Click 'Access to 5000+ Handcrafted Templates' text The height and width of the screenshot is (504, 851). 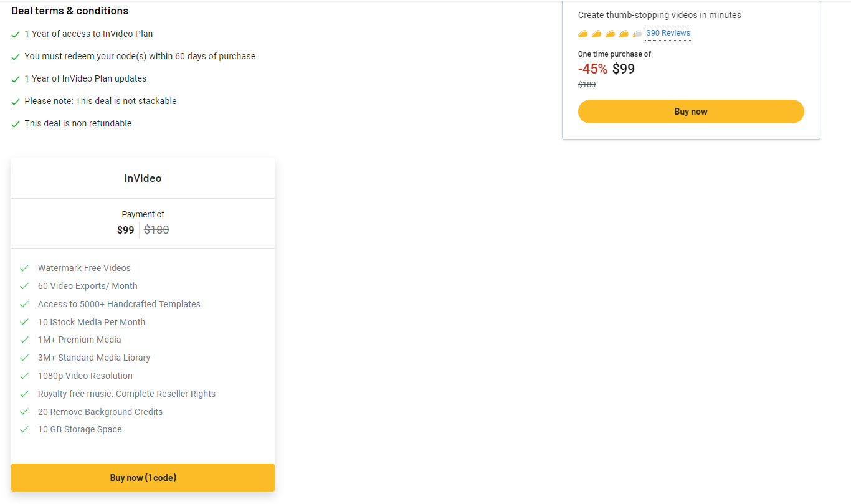(x=119, y=304)
